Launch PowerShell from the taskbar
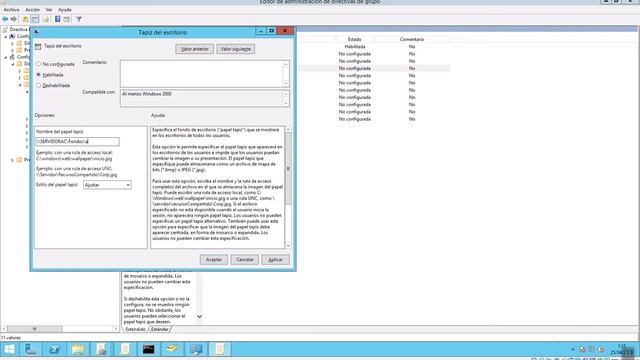640x360 pixels. [54, 349]
